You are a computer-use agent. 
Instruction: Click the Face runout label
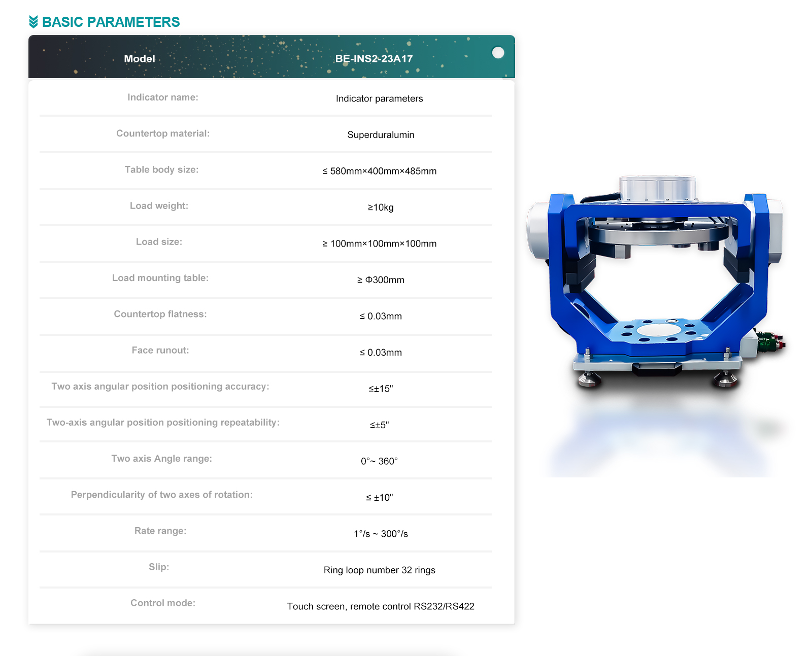pos(160,350)
